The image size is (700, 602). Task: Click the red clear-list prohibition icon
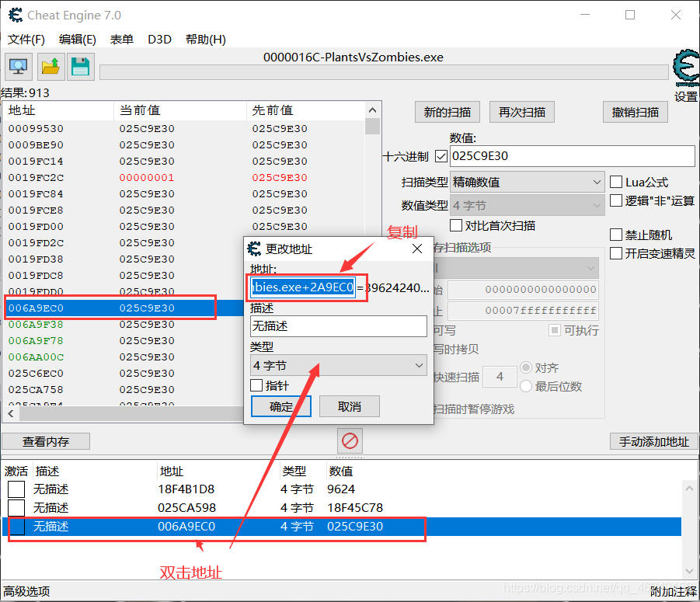pos(350,441)
